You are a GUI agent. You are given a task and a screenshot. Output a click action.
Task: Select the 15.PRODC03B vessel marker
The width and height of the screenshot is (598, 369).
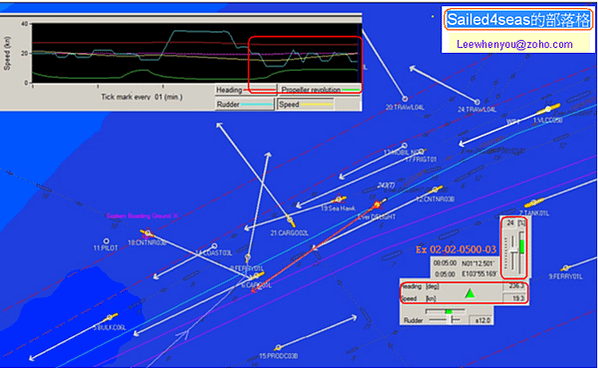pos(278,348)
